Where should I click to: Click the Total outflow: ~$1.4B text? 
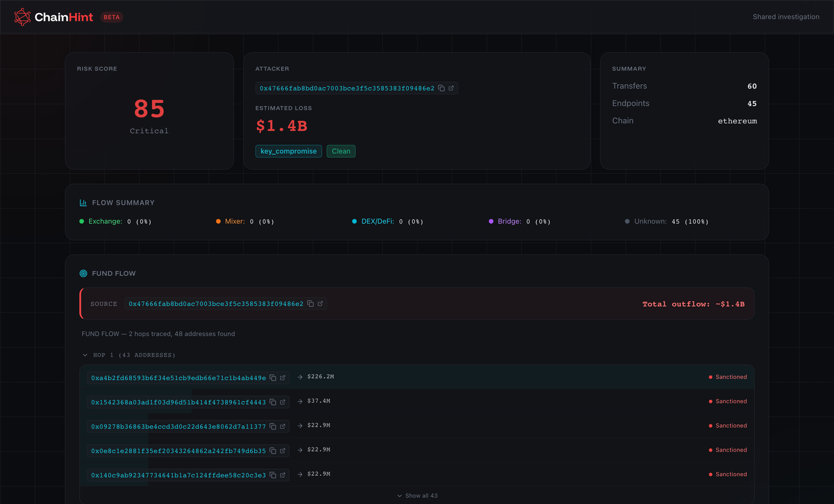click(693, 304)
